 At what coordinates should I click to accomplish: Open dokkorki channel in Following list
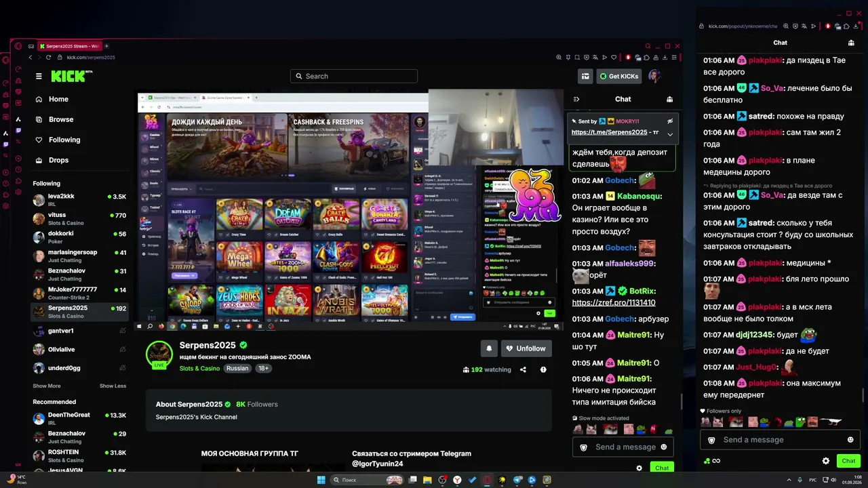pos(80,237)
